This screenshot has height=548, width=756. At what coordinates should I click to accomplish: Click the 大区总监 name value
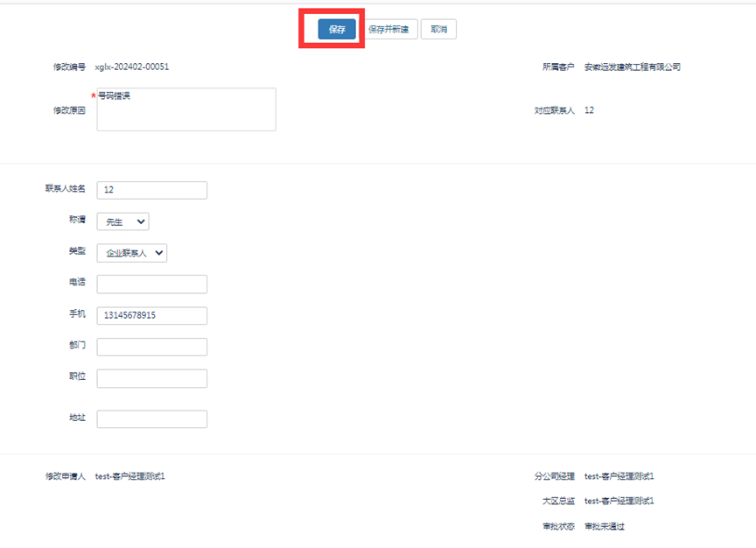[x=619, y=501]
